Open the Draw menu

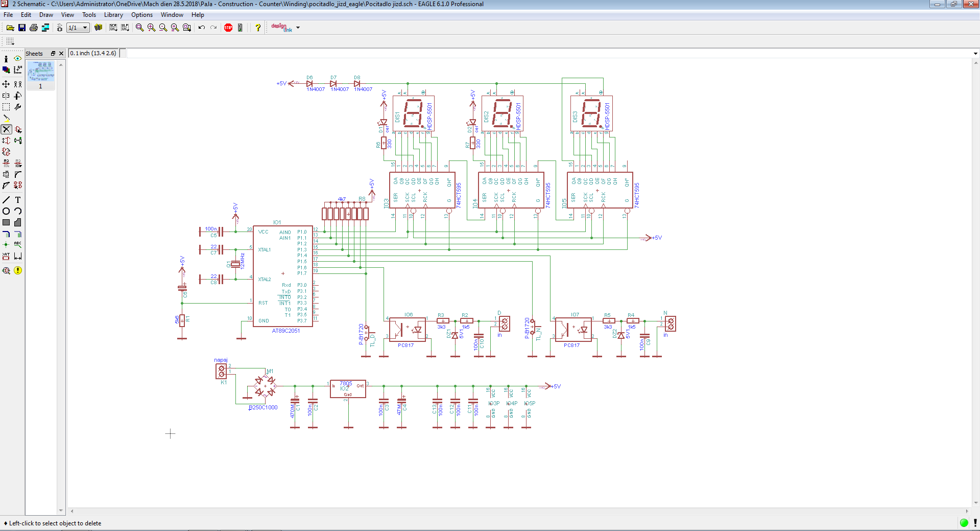46,15
